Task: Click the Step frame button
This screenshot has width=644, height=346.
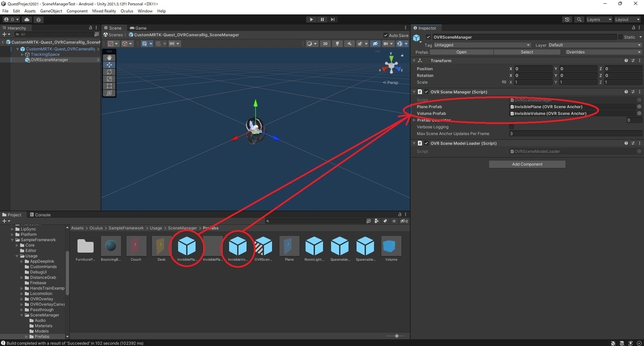Action: click(x=333, y=19)
